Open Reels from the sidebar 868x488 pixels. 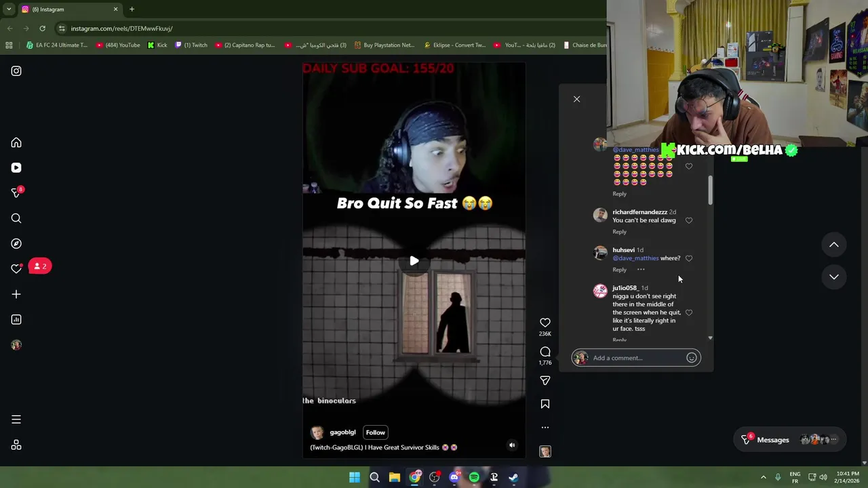tap(16, 168)
